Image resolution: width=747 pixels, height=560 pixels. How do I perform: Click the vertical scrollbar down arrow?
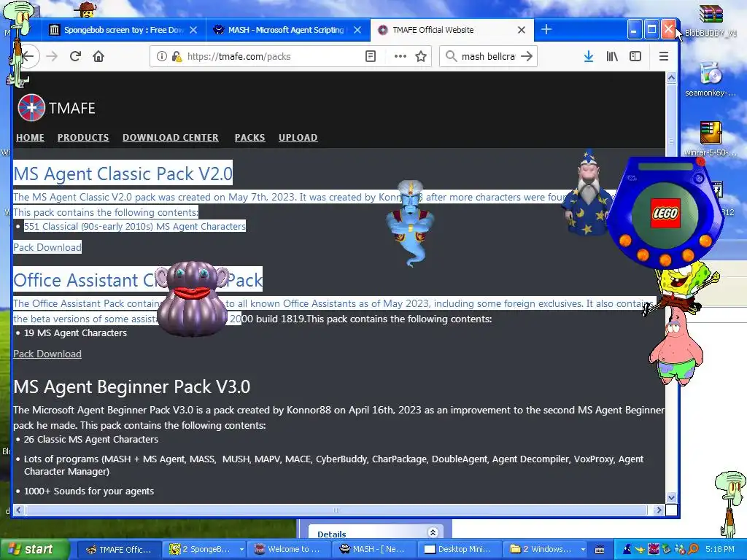click(x=671, y=497)
